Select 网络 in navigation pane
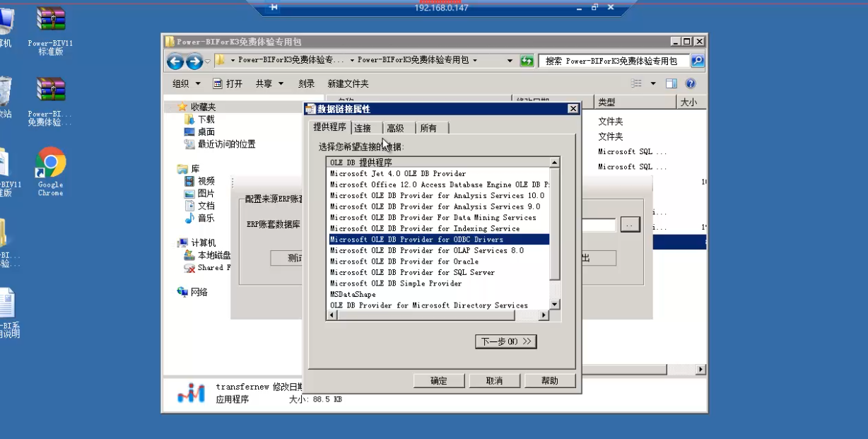This screenshot has height=439, width=868. click(192, 292)
